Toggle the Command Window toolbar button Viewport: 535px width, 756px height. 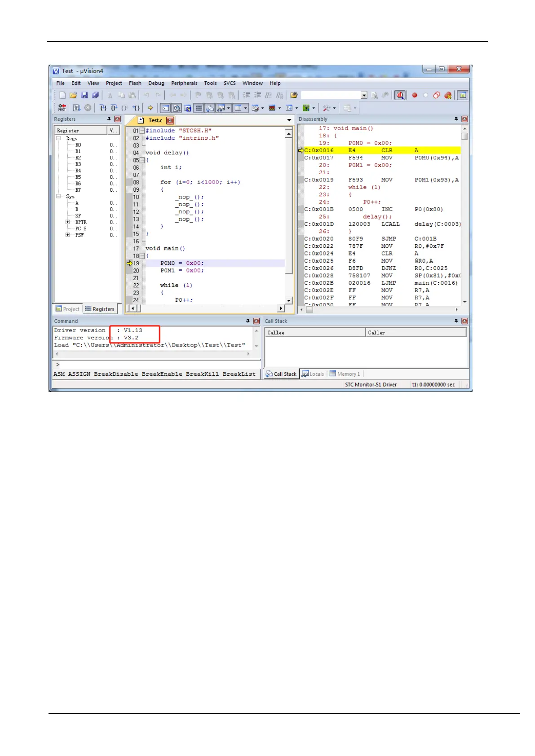tap(166, 108)
